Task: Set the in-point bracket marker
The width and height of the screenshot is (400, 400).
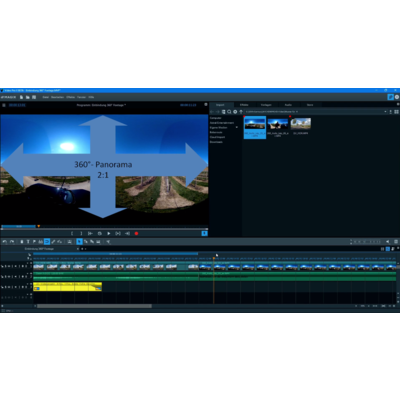Action: pos(72,234)
